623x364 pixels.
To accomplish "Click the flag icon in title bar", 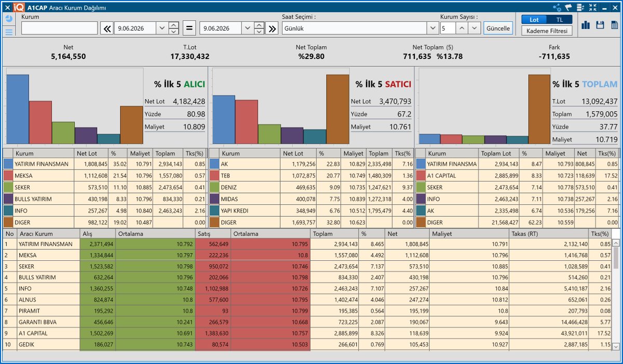I will point(568,7).
